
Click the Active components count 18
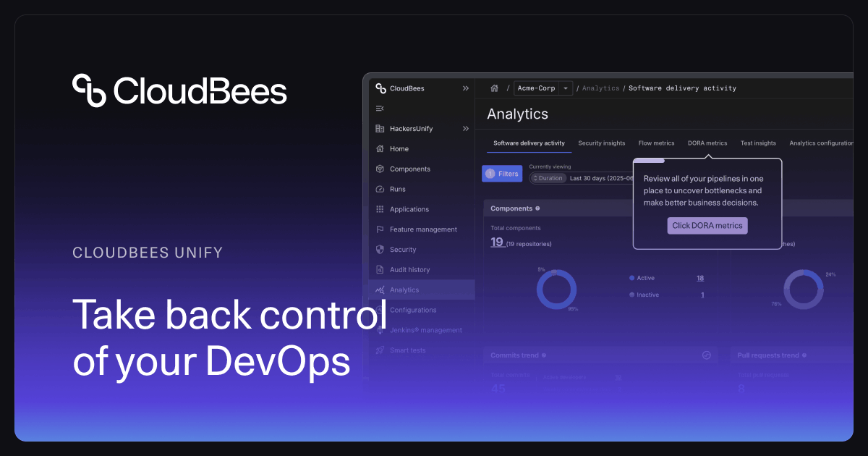[x=700, y=278]
